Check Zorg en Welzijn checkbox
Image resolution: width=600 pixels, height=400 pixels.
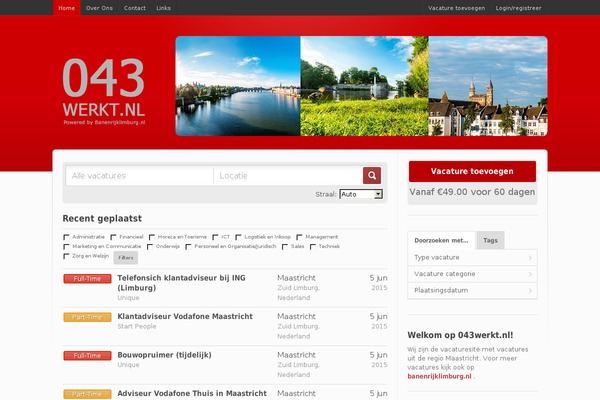pos(66,256)
